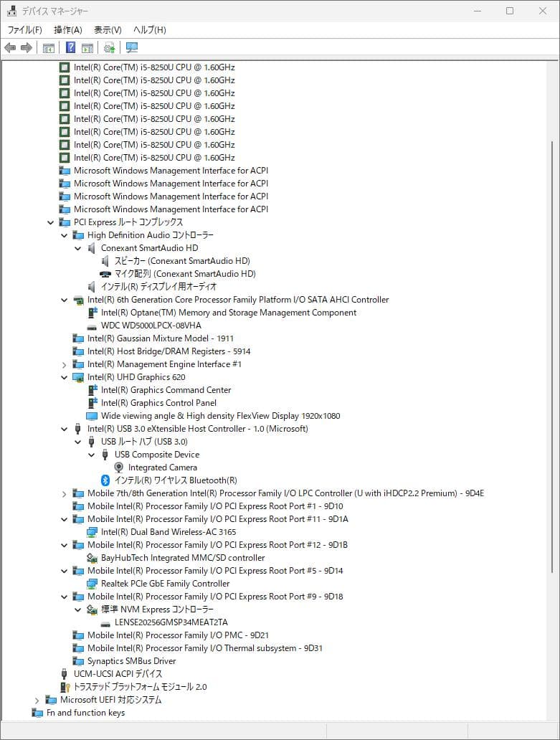Select Realtek PCIe GbE Family Controller
Viewport: 560px width, 740px height.
(165, 584)
